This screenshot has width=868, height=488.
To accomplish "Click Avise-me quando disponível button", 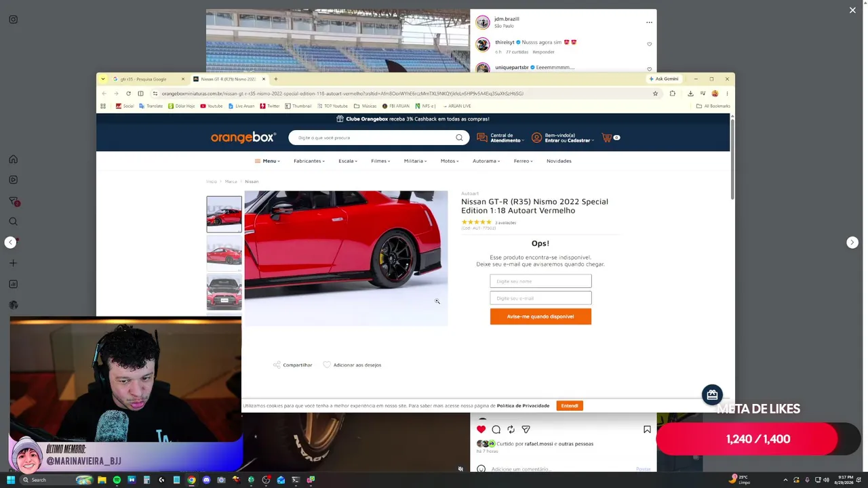I will coord(540,317).
